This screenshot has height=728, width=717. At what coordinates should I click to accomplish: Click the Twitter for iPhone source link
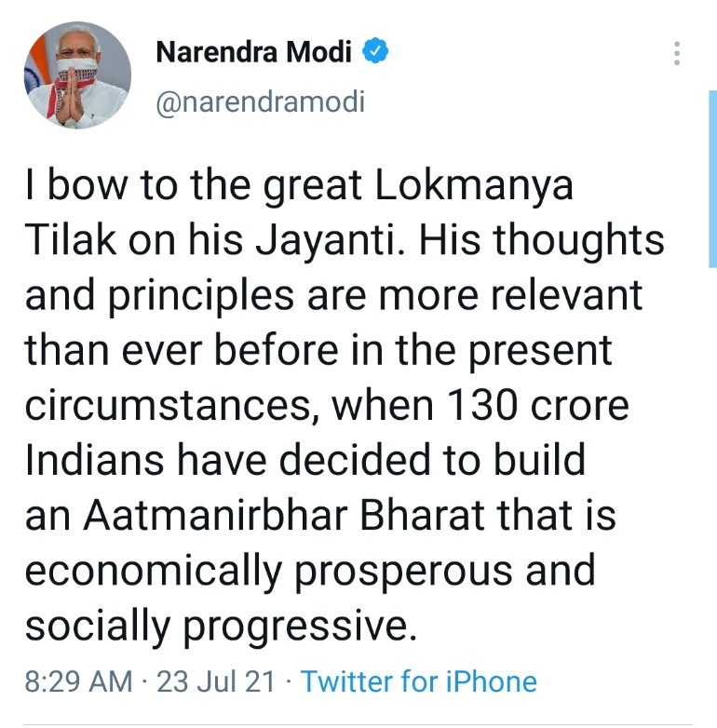point(419,681)
